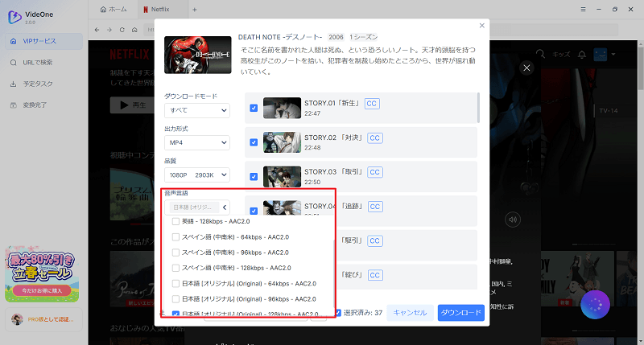Click the browser home icon

(x=134, y=30)
